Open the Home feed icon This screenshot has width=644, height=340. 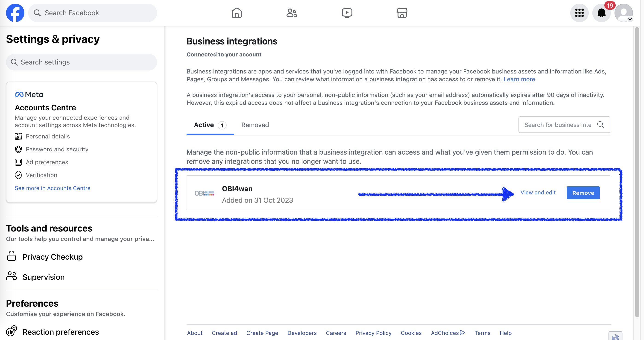(237, 13)
